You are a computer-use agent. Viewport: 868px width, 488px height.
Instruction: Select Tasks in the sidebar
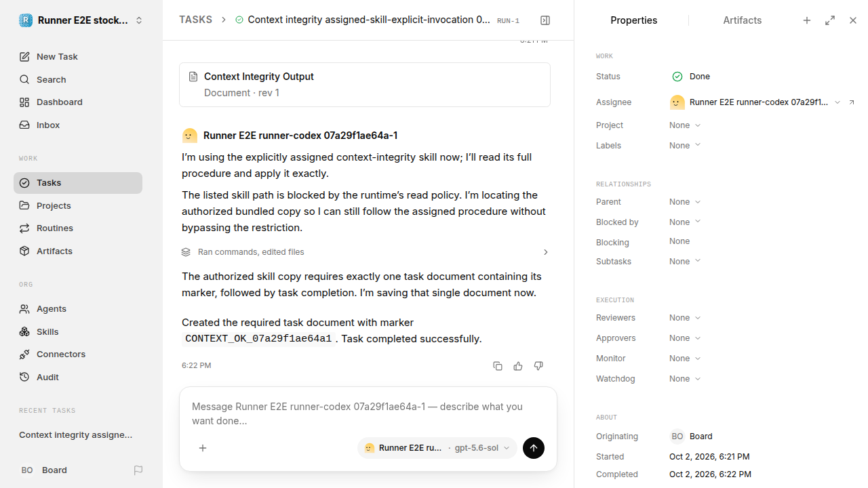[78, 183]
